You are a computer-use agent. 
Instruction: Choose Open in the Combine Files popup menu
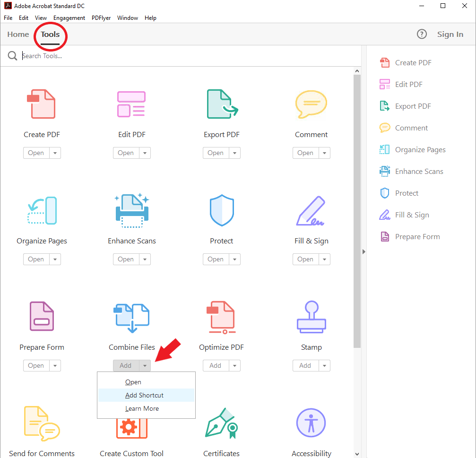(x=147, y=382)
